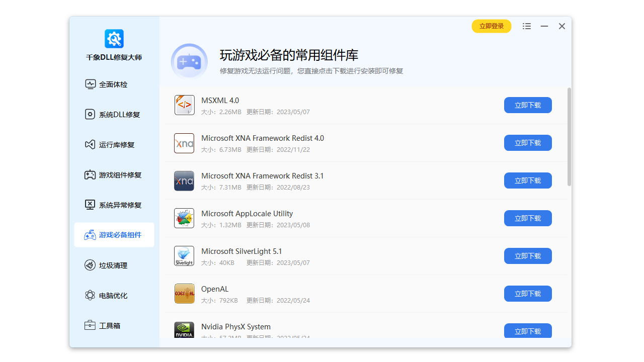Click the Microsoft XNA Framework 4.0 thumbnail
644x362 pixels.
pyautogui.click(x=184, y=143)
